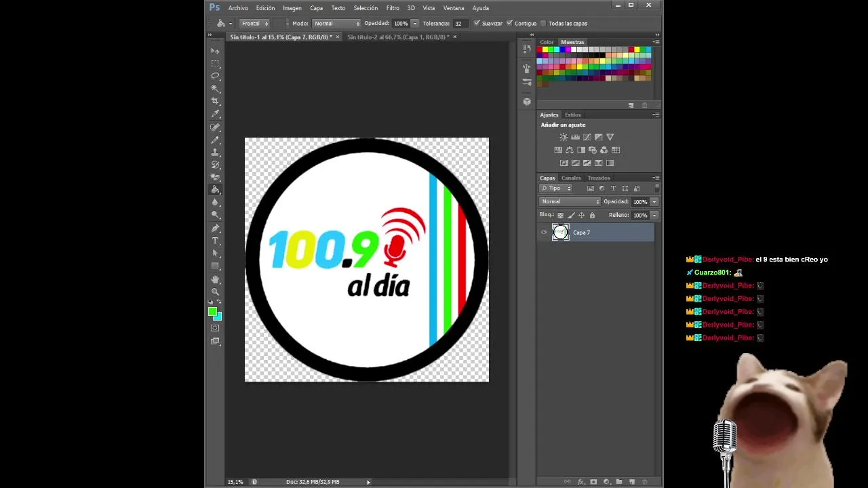
Task: Add a Levels adjustment
Action: tap(575, 137)
